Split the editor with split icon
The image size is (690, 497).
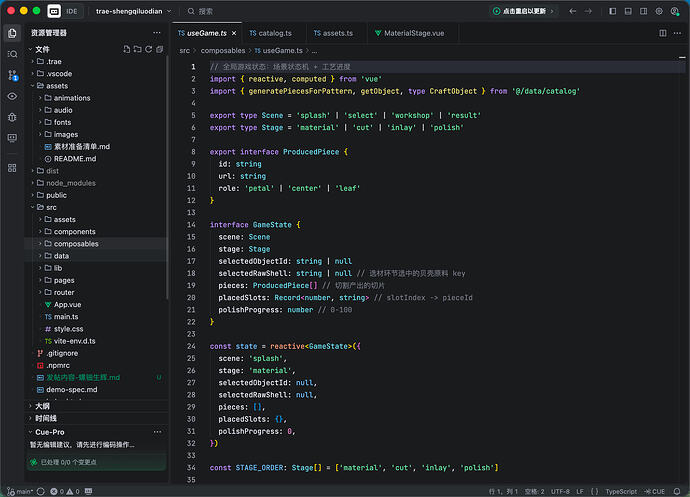(663, 33)
